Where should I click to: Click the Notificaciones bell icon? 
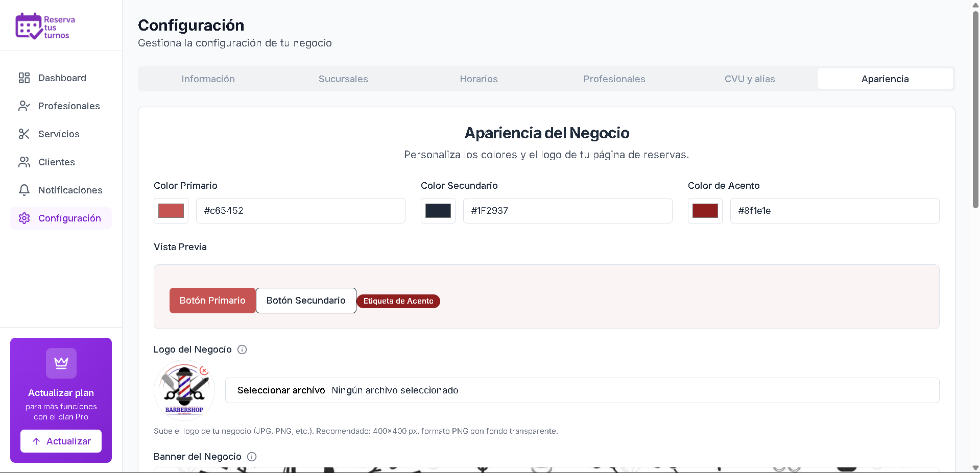point(24,190)
